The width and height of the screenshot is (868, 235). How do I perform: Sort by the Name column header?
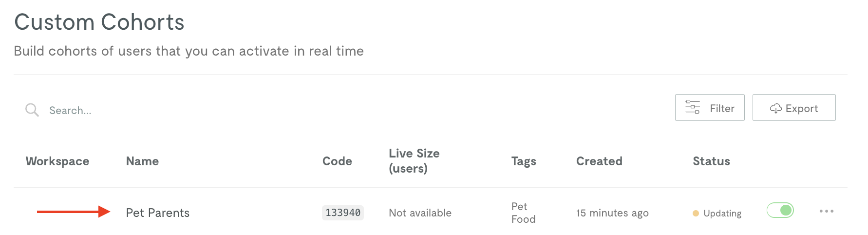pos(142,161)
